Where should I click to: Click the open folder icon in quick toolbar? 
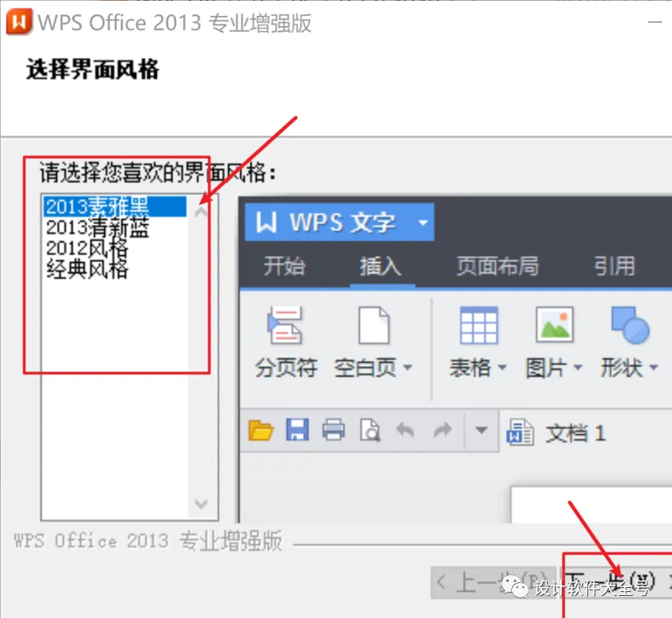(x=261, y=430)
